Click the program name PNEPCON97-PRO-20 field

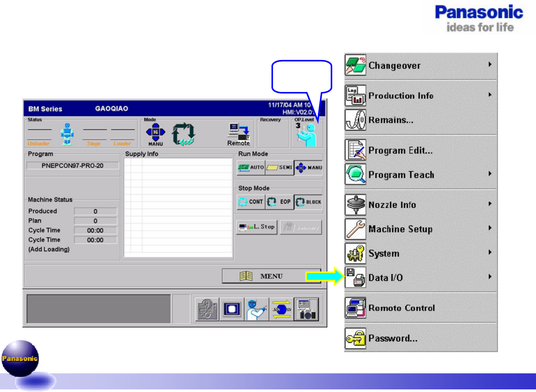pyautogui.click(x=73, y=166)
